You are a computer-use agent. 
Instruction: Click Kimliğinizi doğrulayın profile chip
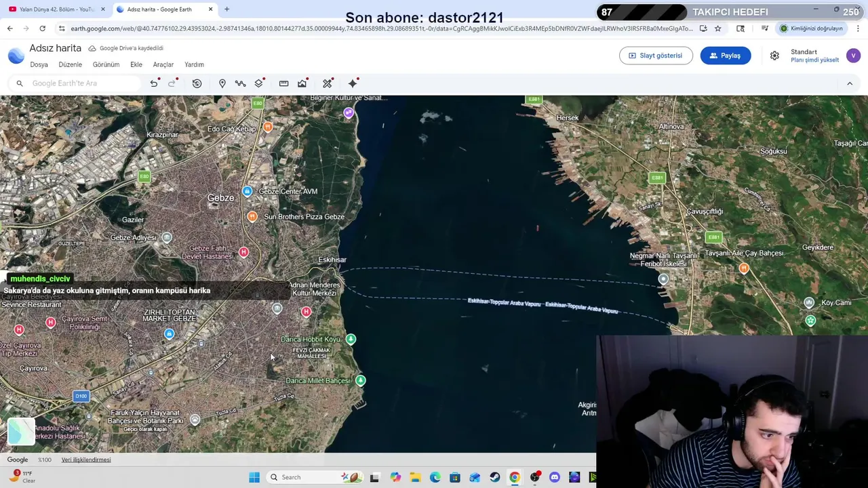811,28
